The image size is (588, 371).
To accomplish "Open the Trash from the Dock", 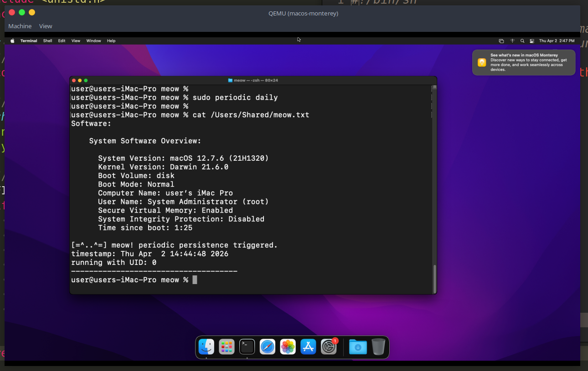I will [378, 346].
